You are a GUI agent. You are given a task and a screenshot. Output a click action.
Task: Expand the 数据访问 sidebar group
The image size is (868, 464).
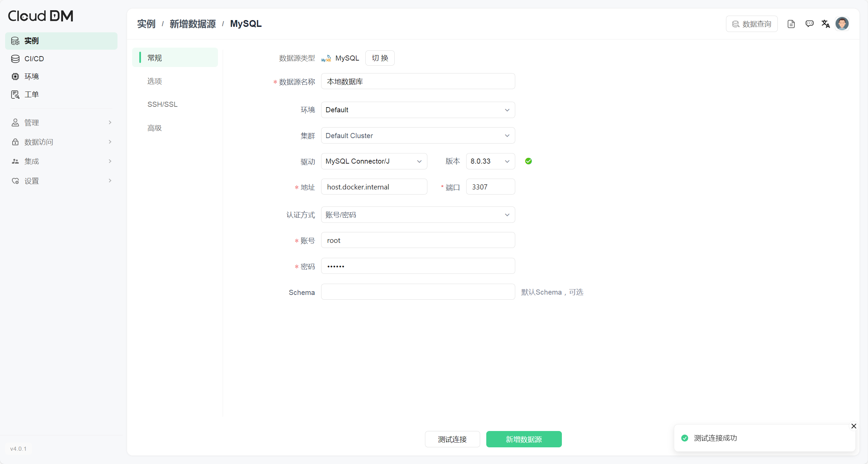(61, 142)
